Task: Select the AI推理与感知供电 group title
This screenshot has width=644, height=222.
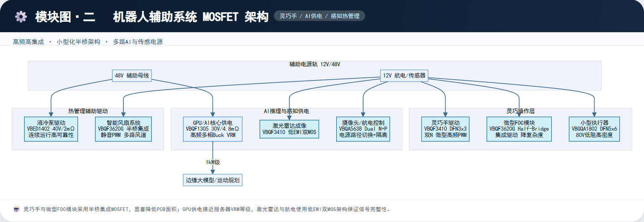Action: point(286,111)
